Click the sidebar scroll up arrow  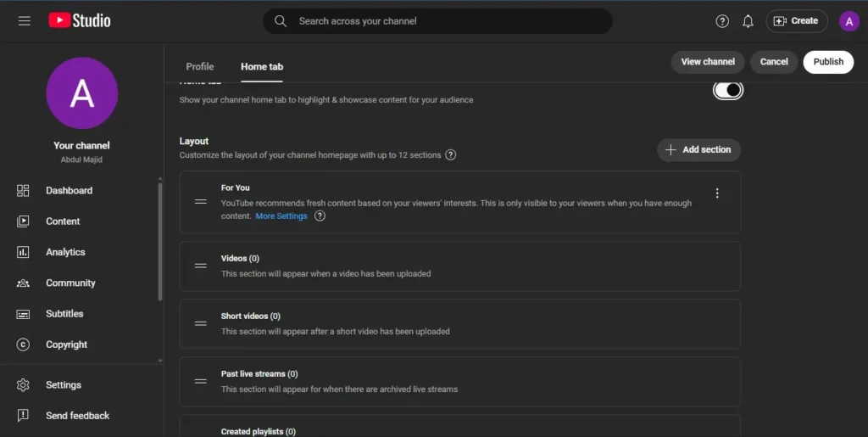click(160, 179)
